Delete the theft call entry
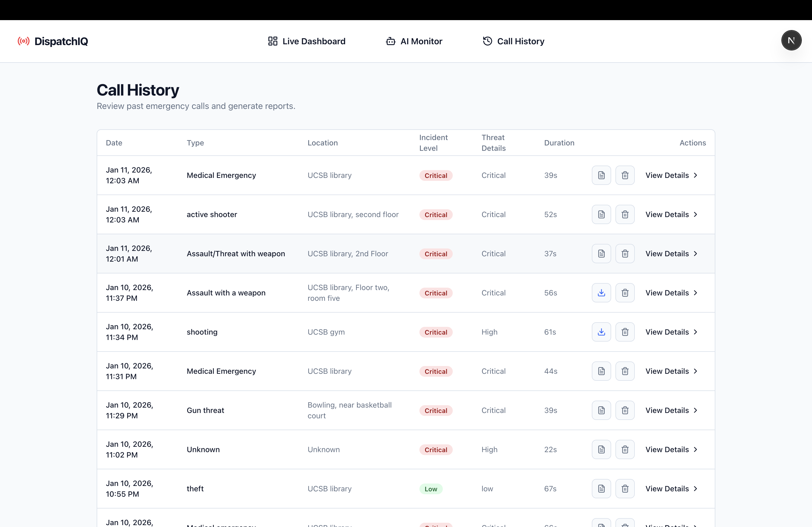The width and height of the screenshot is (812, 527). pyautogui.click(x=625, y=489)
